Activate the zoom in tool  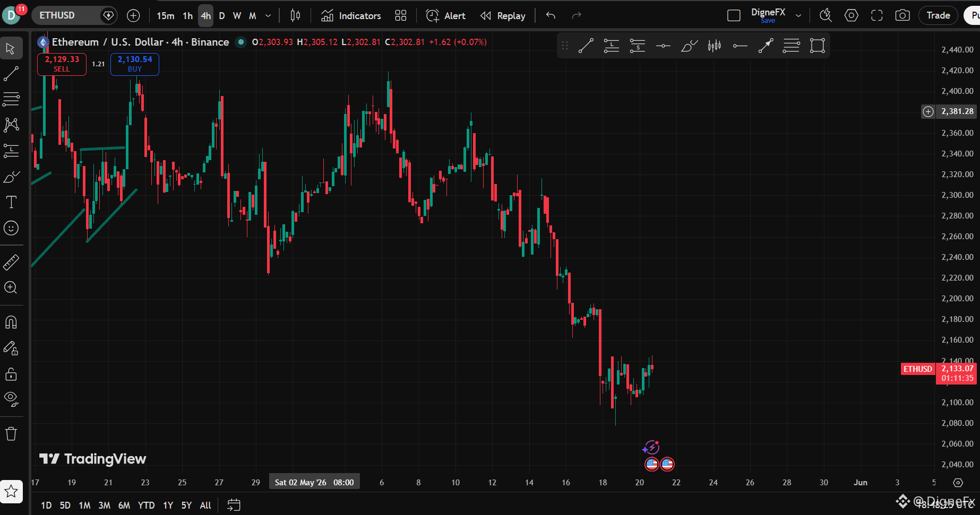[x=11, y=288]
